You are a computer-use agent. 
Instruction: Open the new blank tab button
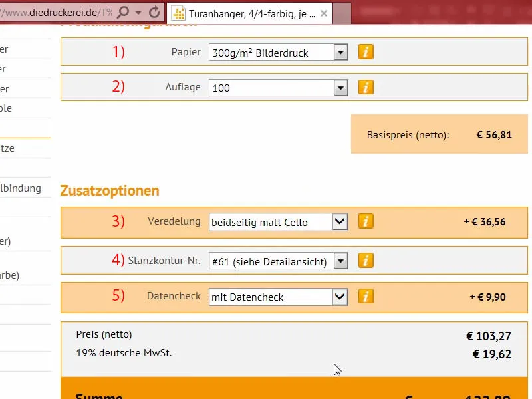(341, 13)
